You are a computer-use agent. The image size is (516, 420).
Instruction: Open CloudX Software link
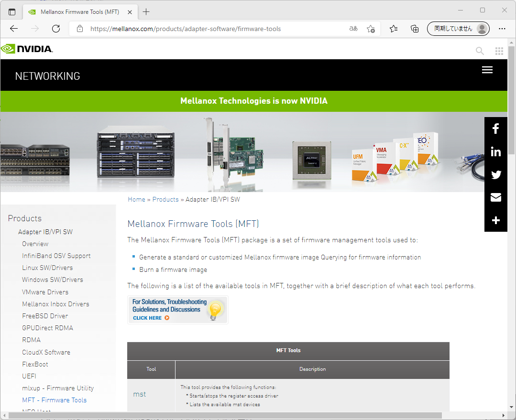tap(46, 352)
